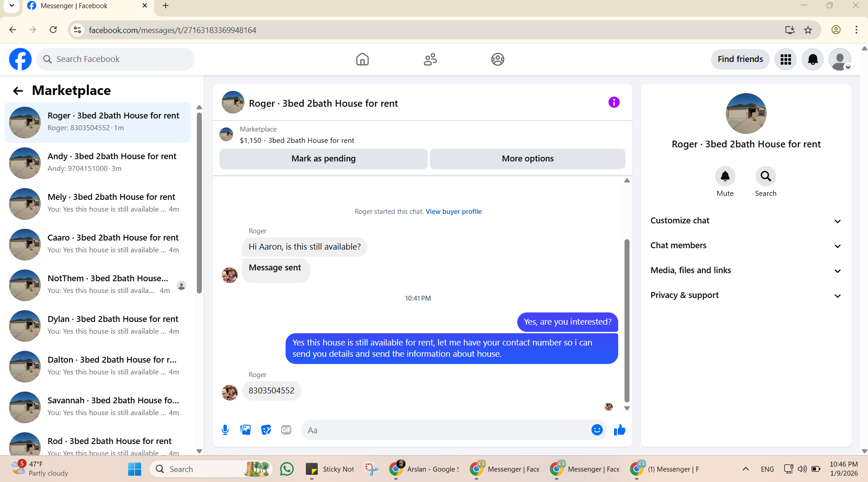Open View buyer profile link
The height and width of the screenshot is (482, 868).
click(453, 212)
